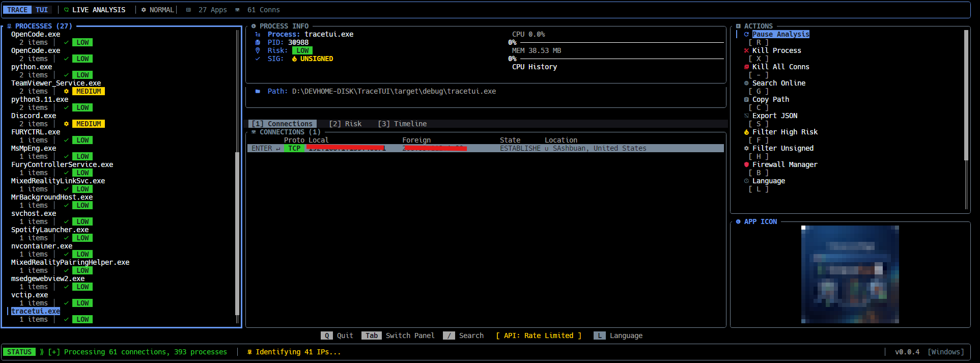Click the TRACE label in the header
This screenshot has height=363, width=980.
17,10
